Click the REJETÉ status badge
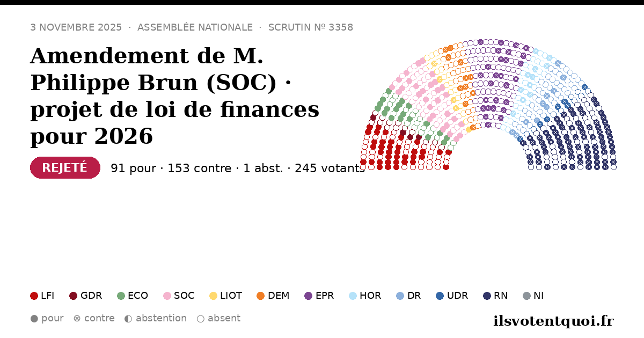644x338 pixels. tap(65, 168)
